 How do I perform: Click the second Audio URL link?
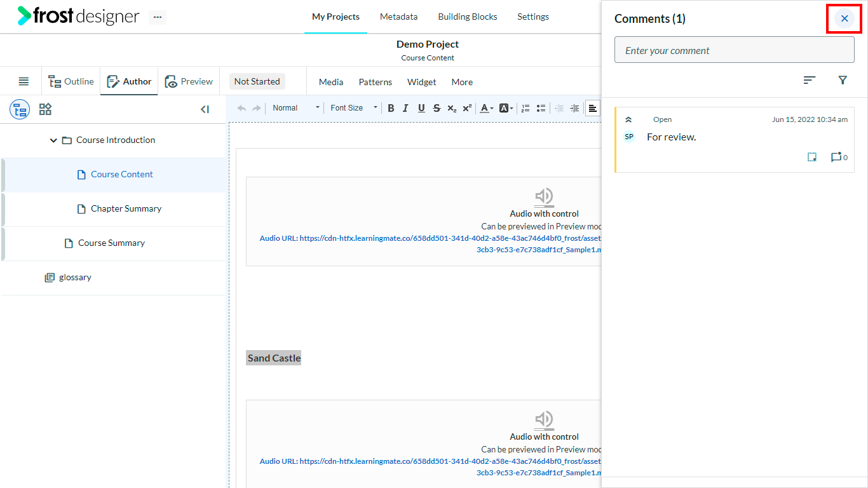click(430, 467)
